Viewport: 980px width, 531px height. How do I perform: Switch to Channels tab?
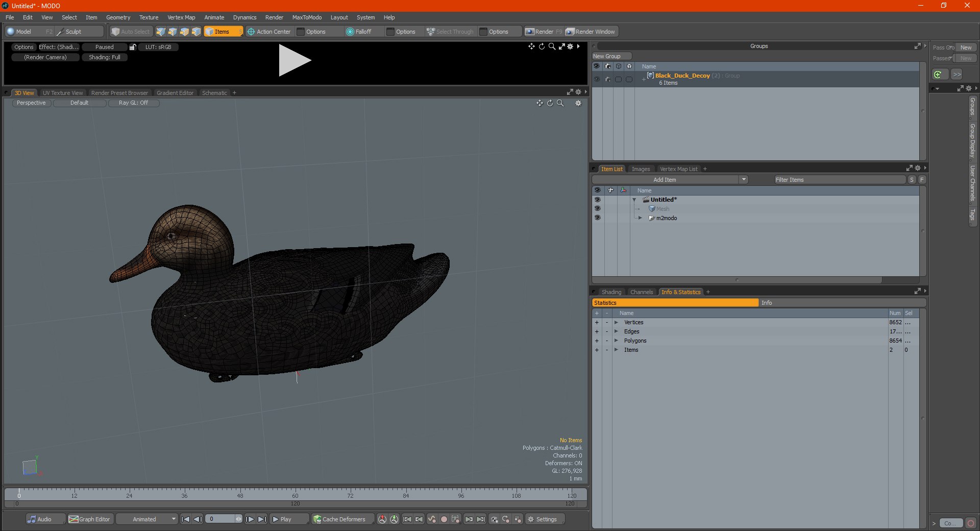(642, 292)
